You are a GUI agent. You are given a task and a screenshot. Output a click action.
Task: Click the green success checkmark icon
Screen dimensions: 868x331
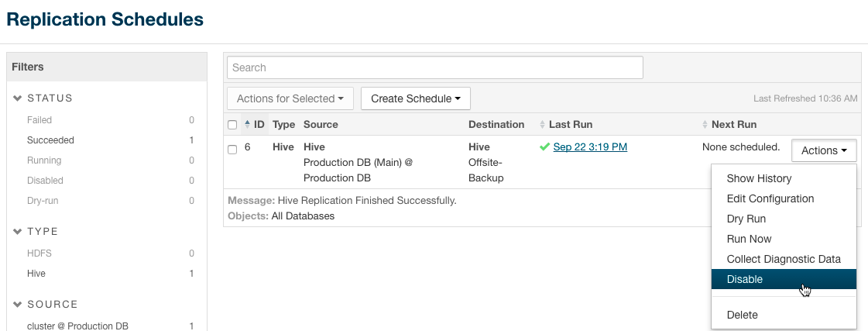click(544, 147)
